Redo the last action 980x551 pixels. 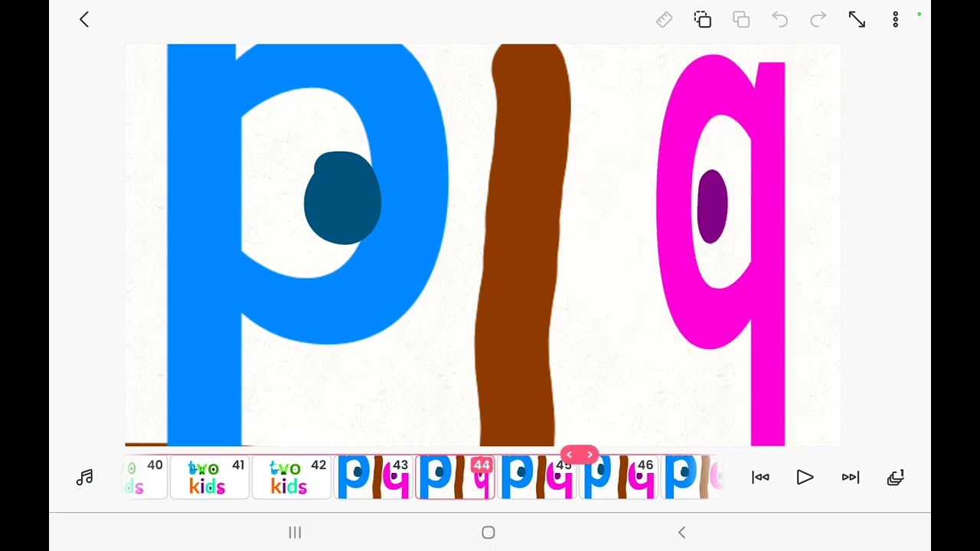[x=818, y=20]
